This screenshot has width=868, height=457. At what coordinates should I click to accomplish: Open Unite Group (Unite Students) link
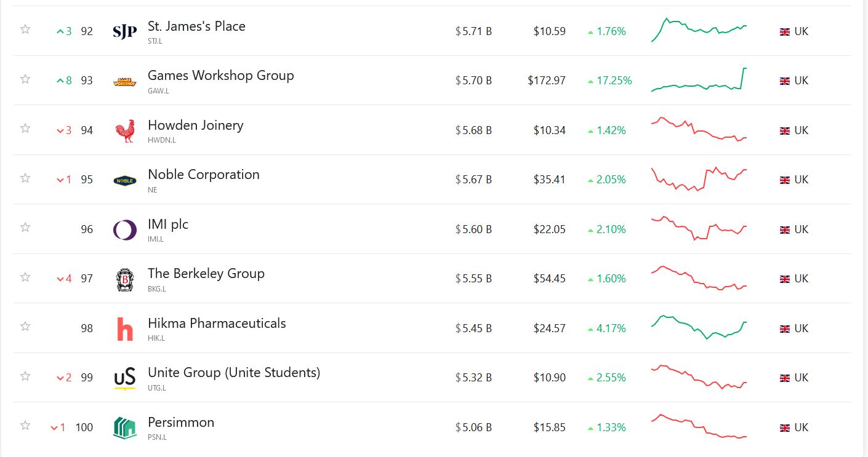(234, 373)
